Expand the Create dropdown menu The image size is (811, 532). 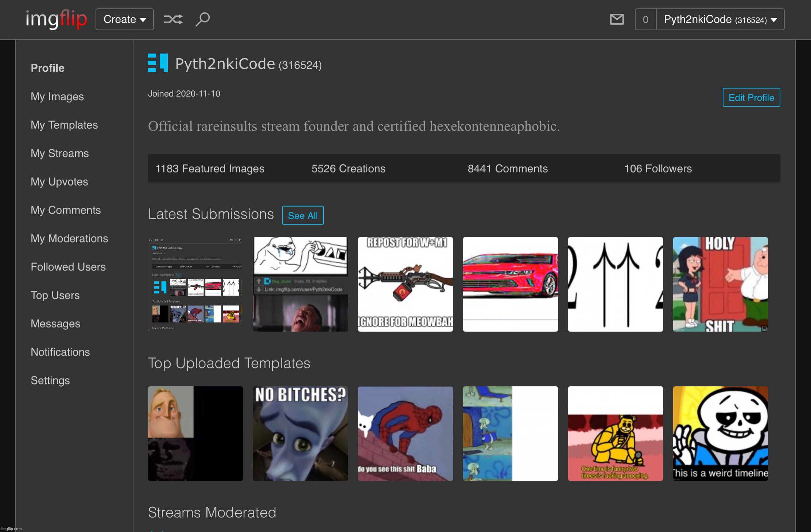[125, 19]
